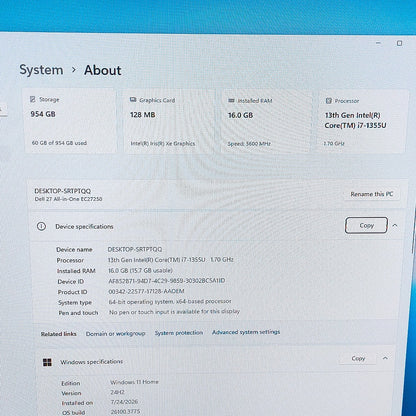Click the Speed 5600 MHz text
The height and width of the screenshot is (416, 416).
pyautogui.click(x=249, y=144)
